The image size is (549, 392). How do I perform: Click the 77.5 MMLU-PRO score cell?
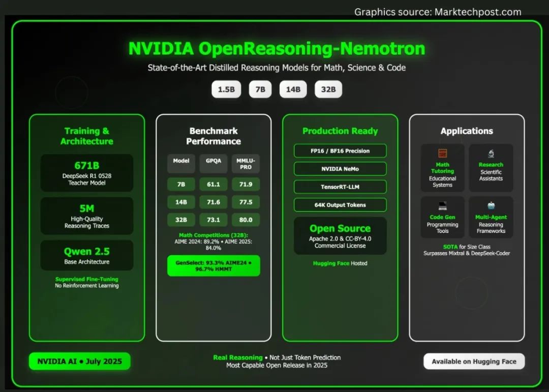pos(246,202)
